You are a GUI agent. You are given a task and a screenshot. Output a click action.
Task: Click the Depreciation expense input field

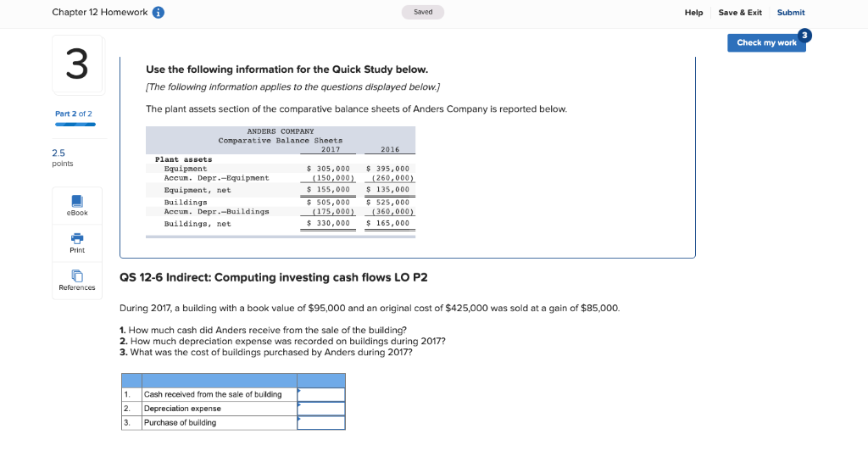tap(321, 409)
